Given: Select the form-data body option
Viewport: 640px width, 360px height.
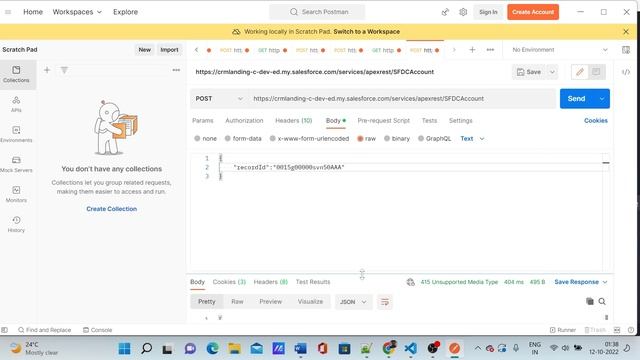Looking at the screenshot, I should point(243,138).
